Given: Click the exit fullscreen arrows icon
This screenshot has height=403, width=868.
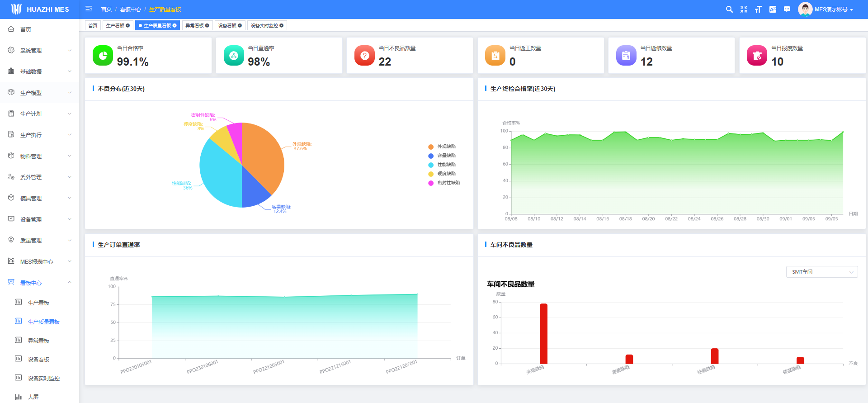Looking at the screenshot, I should pos(744,9).
